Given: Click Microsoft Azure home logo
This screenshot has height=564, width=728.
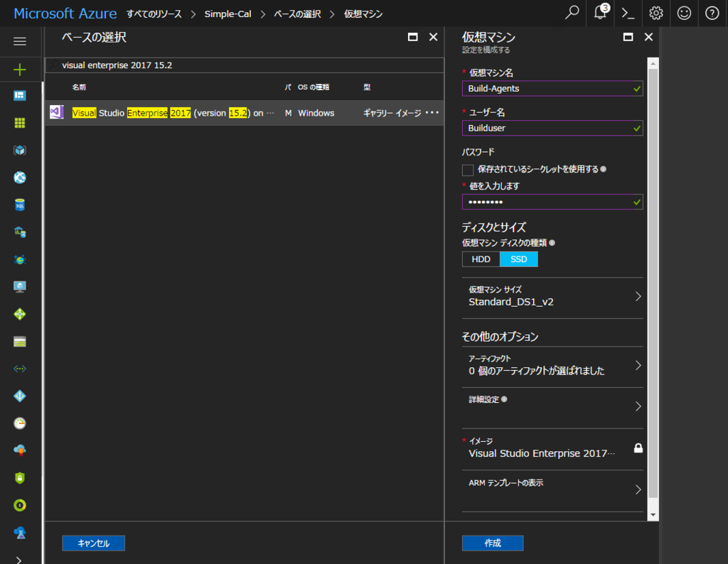Looking at the screenshot, I should [x=65, y=13].
